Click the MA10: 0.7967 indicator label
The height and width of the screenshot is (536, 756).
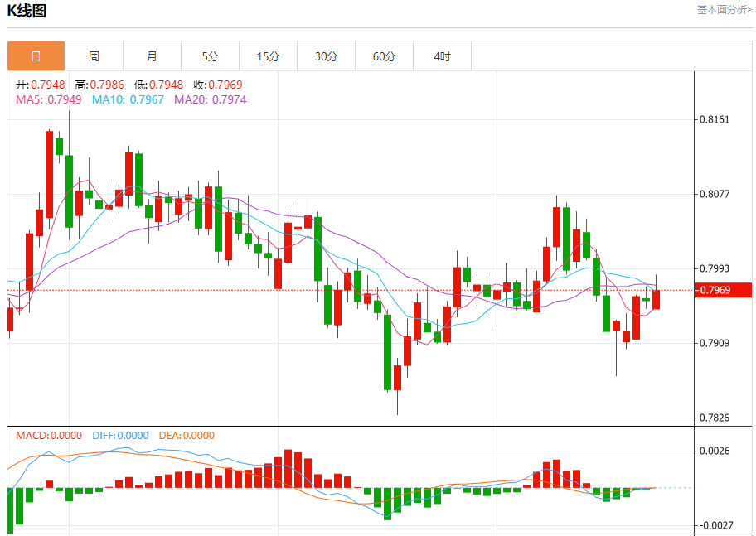[128, 99]
